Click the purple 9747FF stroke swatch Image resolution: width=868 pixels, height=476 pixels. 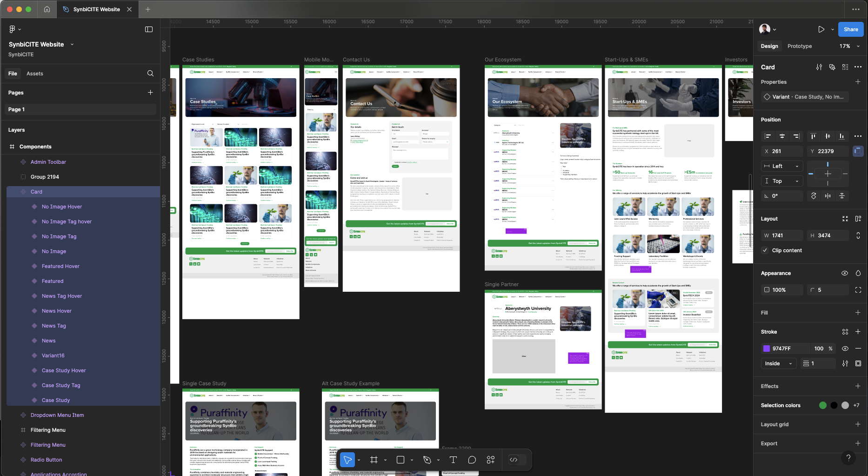[x=767, y=349]
